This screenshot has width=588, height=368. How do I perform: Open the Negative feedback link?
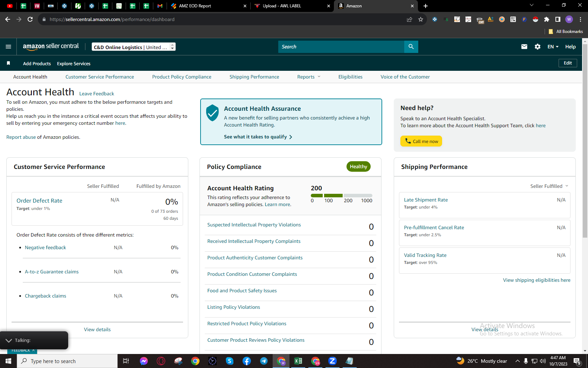pyautogui.click(x=45, y=247)
